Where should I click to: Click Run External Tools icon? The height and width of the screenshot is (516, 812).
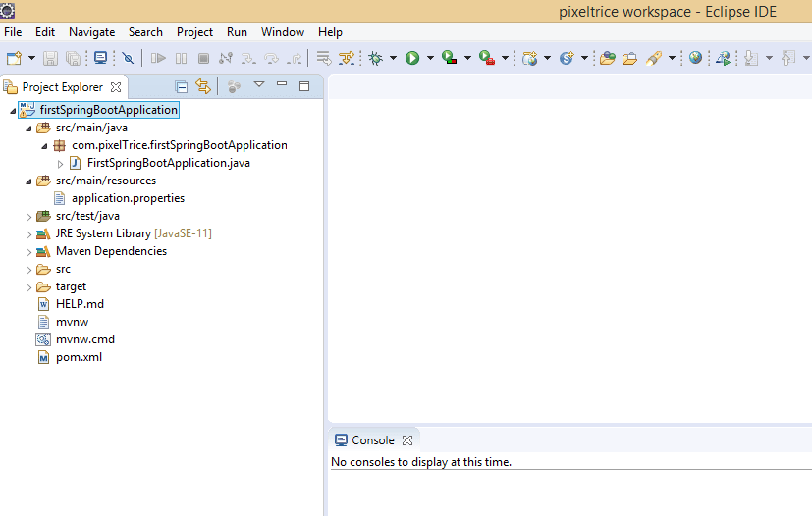click(487, 58)
